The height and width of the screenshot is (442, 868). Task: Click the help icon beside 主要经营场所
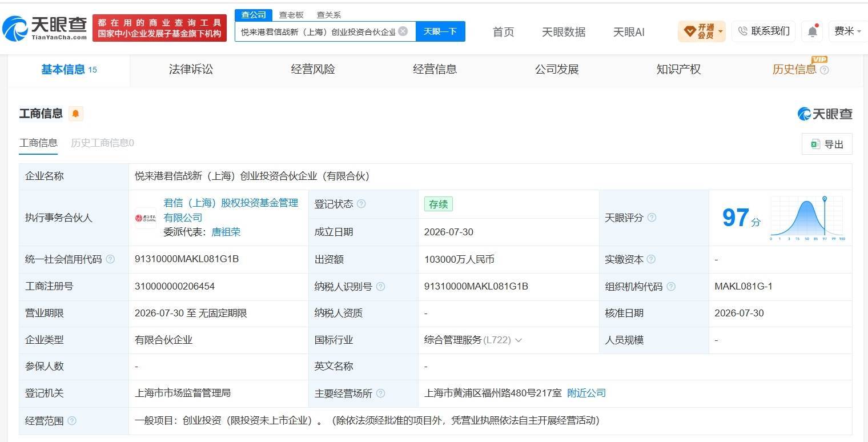[380, 393]
